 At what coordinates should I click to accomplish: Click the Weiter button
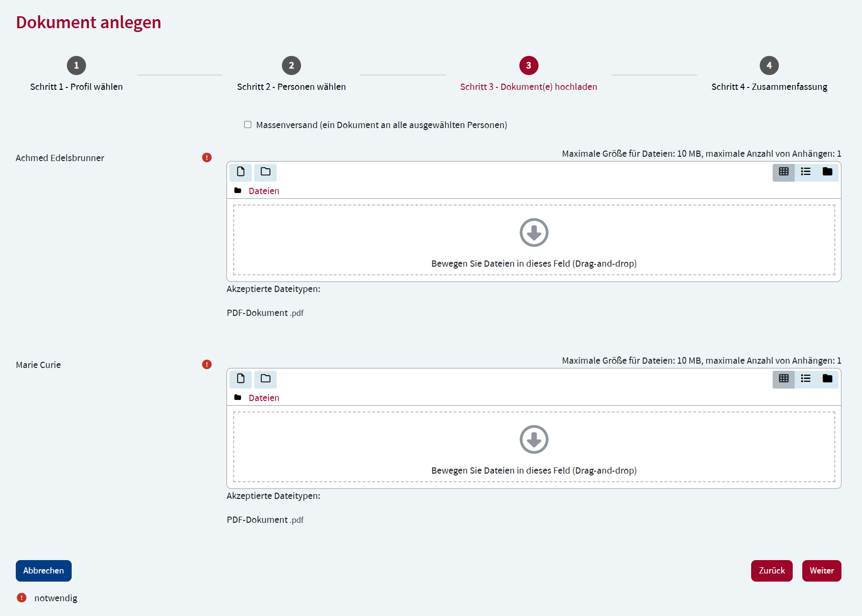[822, 571]
